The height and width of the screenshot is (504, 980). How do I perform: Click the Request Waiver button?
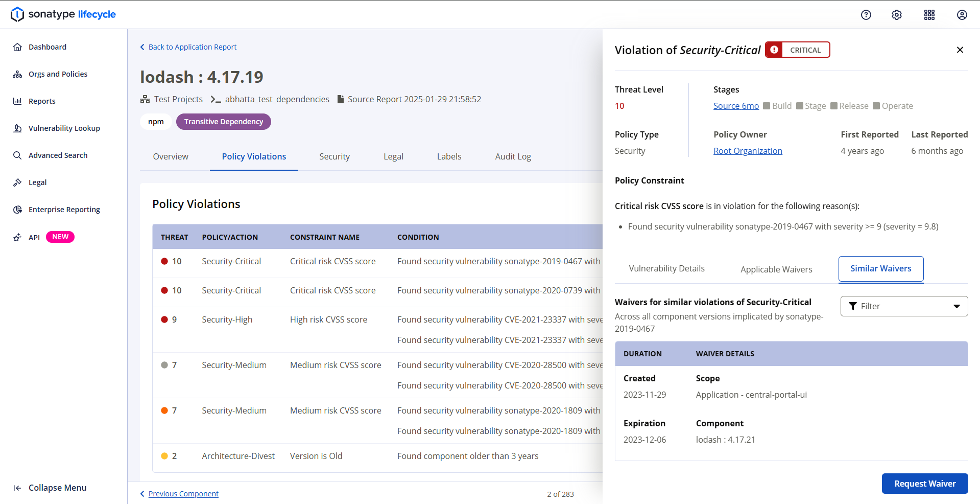click(x=925, y=484)
